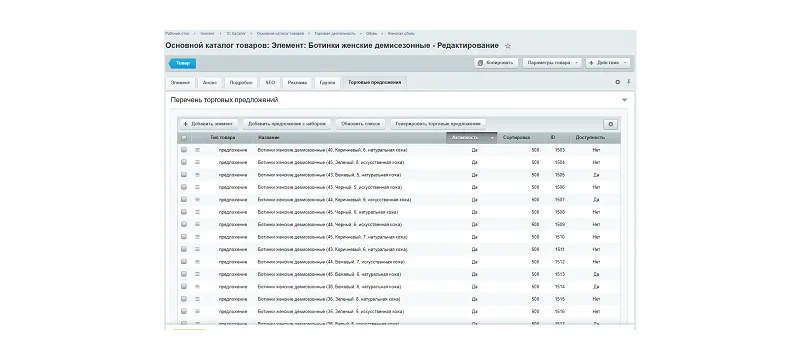The width and height of the screenshot is (800, 360).
Task: Click offer name in row ID 1510
Action: [x=332, y=237]
